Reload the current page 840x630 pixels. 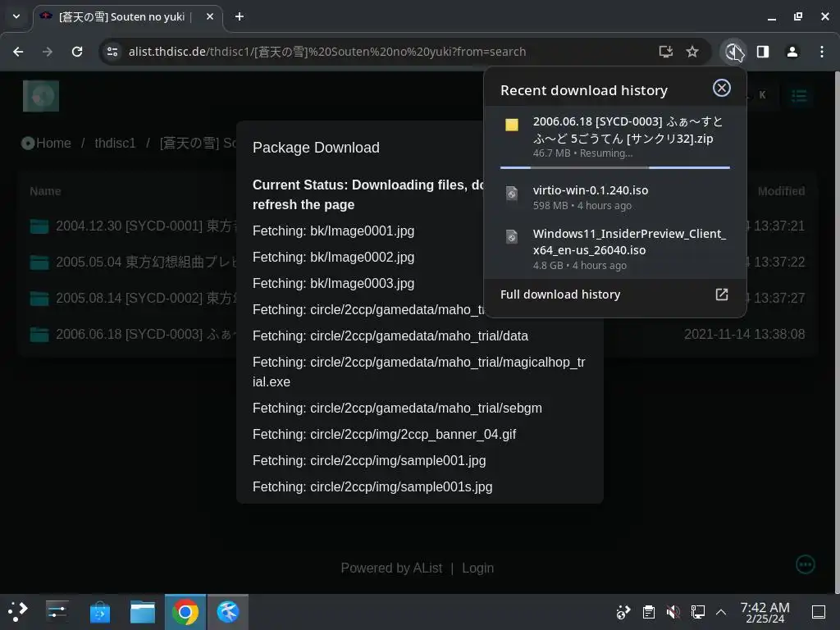[x=77, y=52]
